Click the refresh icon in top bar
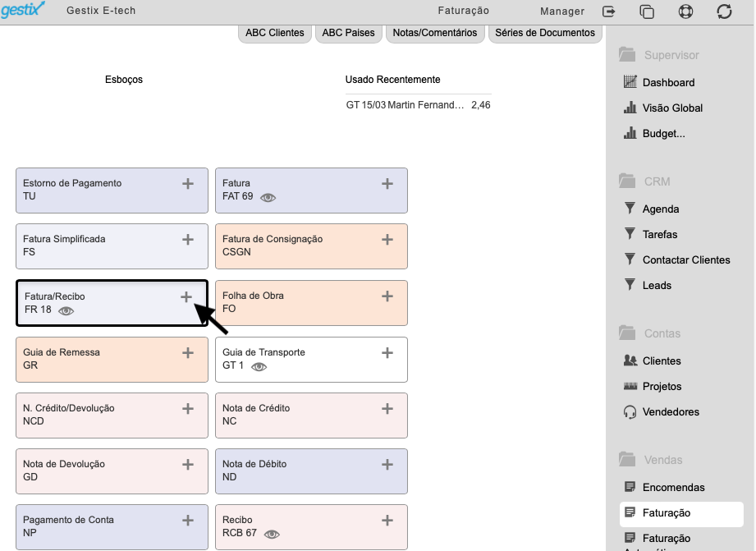Screen dimensions: 756x551 724,11
